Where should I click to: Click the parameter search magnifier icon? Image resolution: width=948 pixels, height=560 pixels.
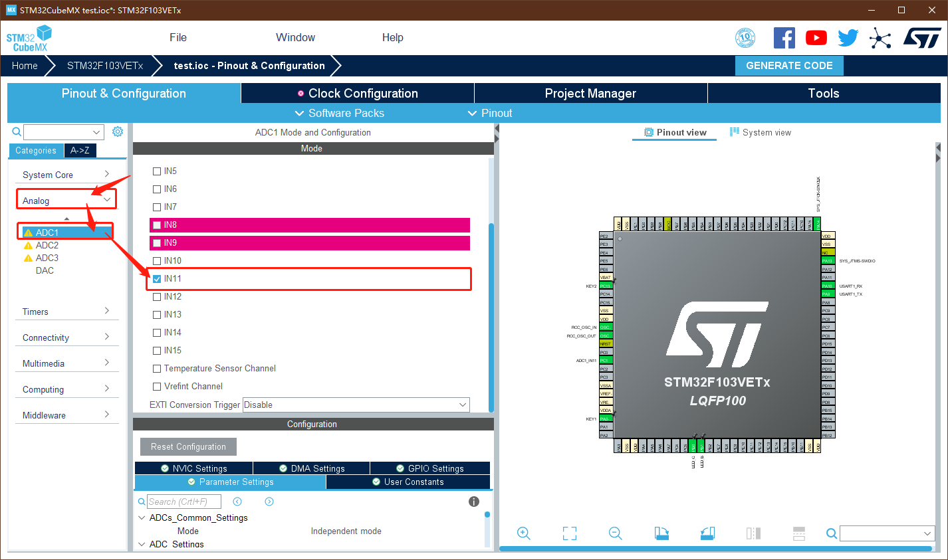click(142, 502)
